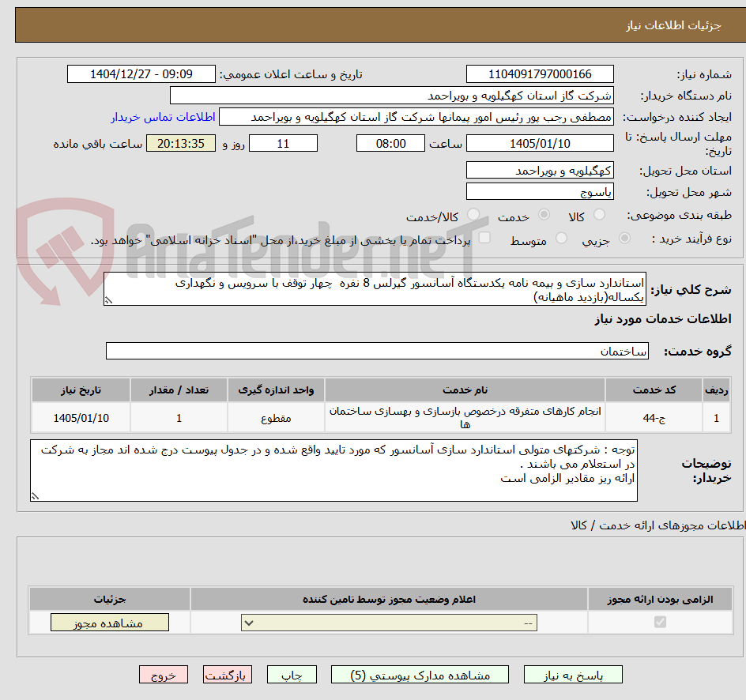Click the ردیف column header
Screen dimensions: 746x700
coord(717,390)
